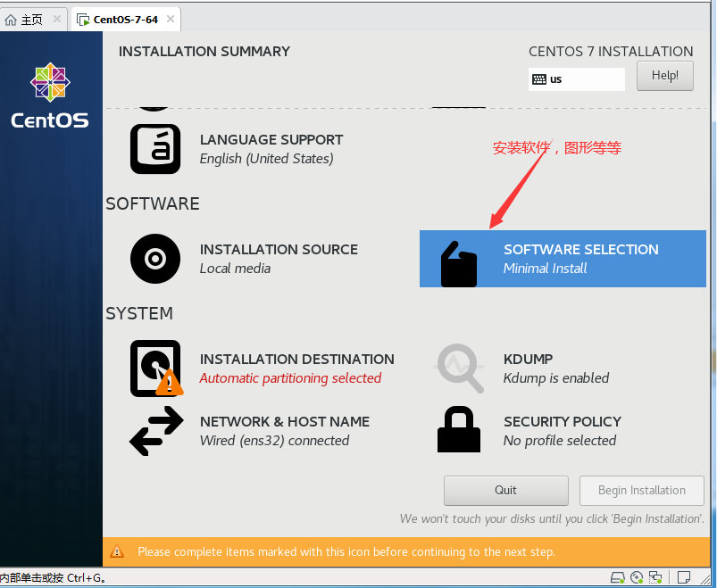This screenshot has height=588, width=717.
Task: Switch to the CentOS-7-64 tab
Action: tap(126, 20)
